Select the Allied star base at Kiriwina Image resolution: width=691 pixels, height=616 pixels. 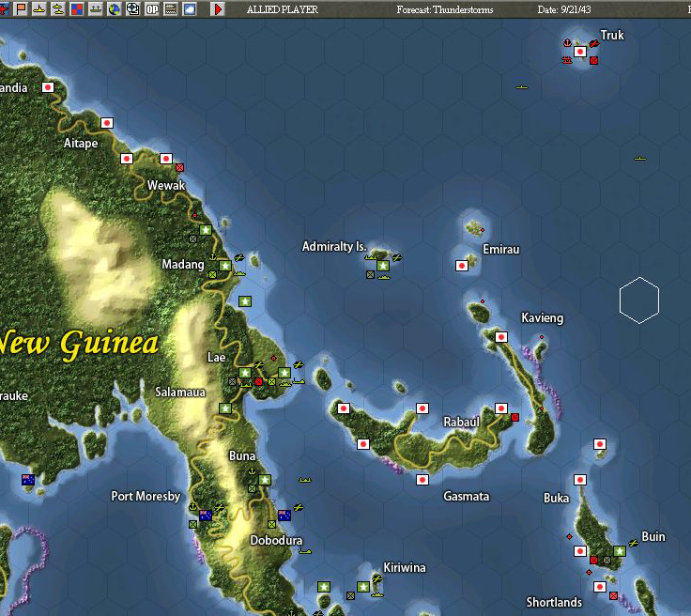[x=363, y=587]
